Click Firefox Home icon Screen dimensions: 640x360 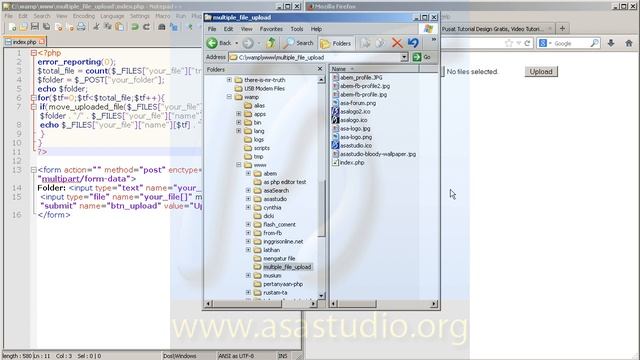[629, 43]
